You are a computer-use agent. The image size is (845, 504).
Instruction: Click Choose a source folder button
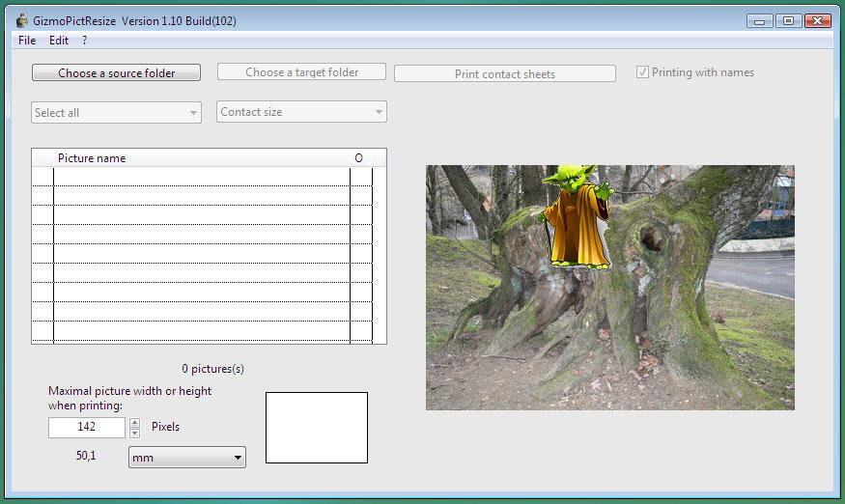[117, 72]
